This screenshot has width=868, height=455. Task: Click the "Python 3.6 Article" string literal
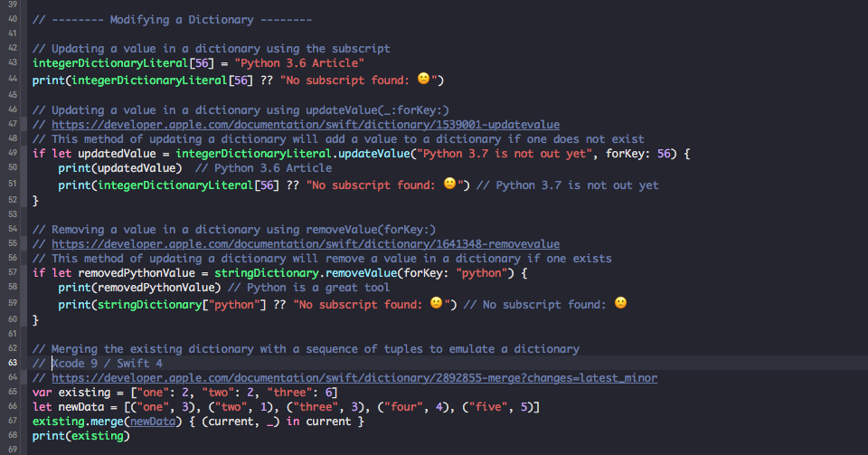tap(299, 63)
